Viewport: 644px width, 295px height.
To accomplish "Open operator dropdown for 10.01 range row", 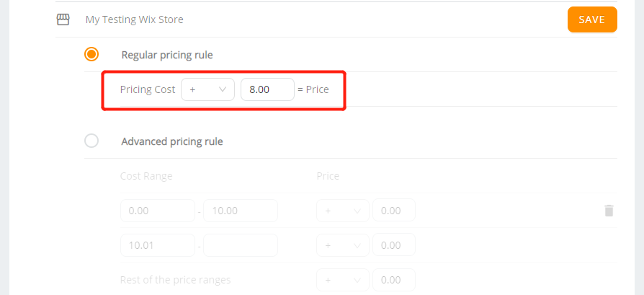I will (x=343, y=245).
